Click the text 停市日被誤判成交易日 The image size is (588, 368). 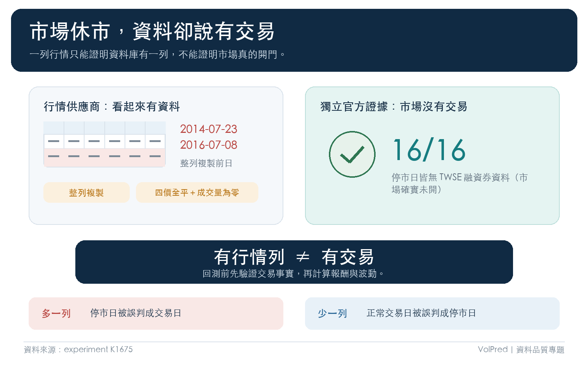click(136, 313)
